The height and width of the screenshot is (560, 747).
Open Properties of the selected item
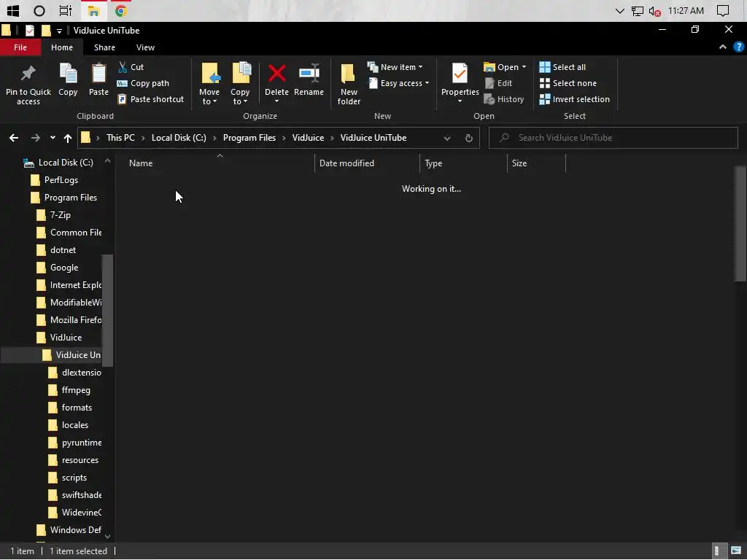[x=460, y=84]
